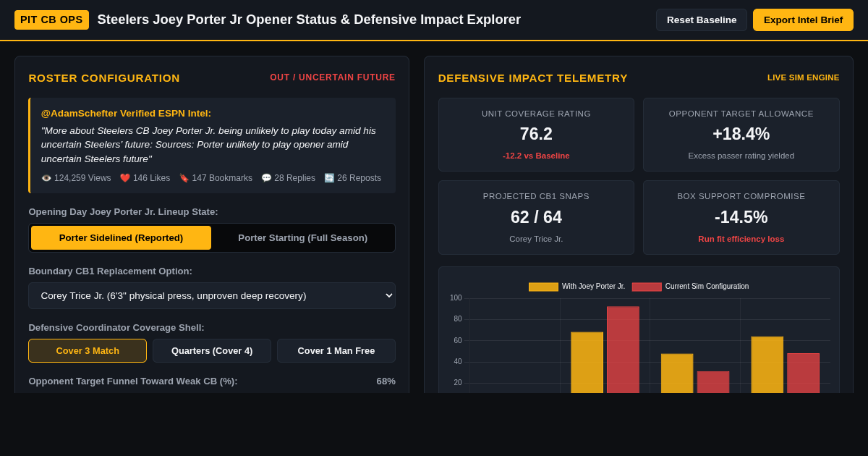Click the +18.4% target allowance value
Viewport: 868px width, 456px height.
pyautogui.click(x=741, y=134)
